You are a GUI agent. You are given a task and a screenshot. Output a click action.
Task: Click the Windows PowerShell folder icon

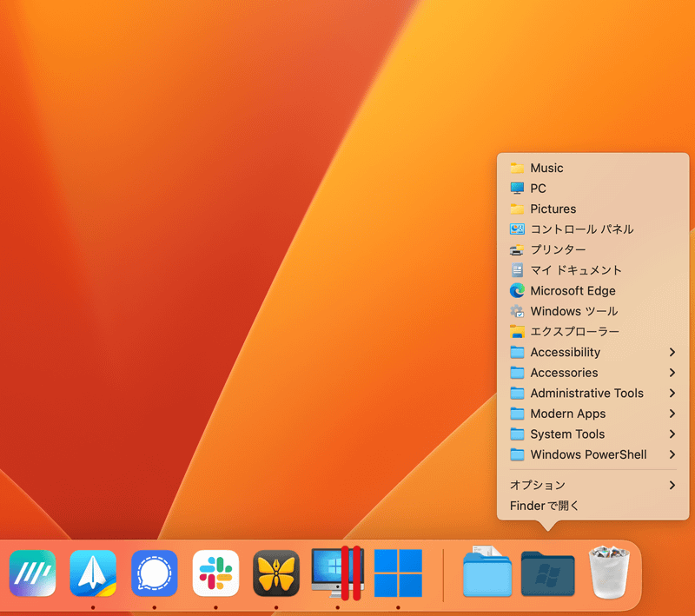click(517, 454)
